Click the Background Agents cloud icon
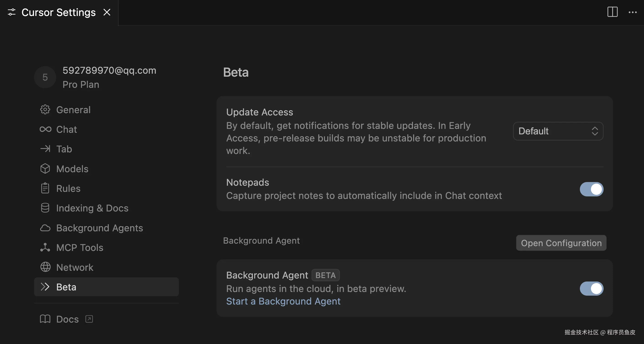Image resolution: width=644 pixels, height=344 pixels. [x=45, y=228]
